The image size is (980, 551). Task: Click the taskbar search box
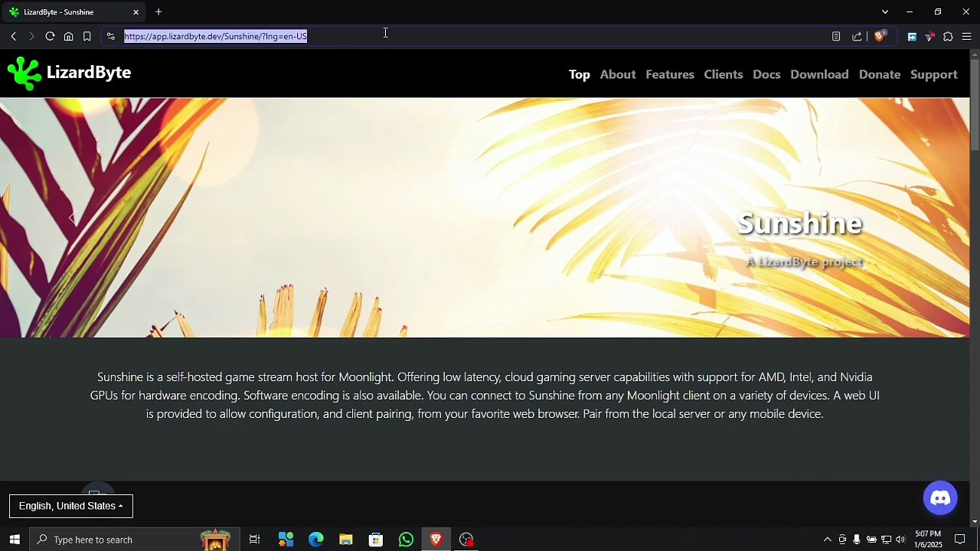tap(134, 540)
